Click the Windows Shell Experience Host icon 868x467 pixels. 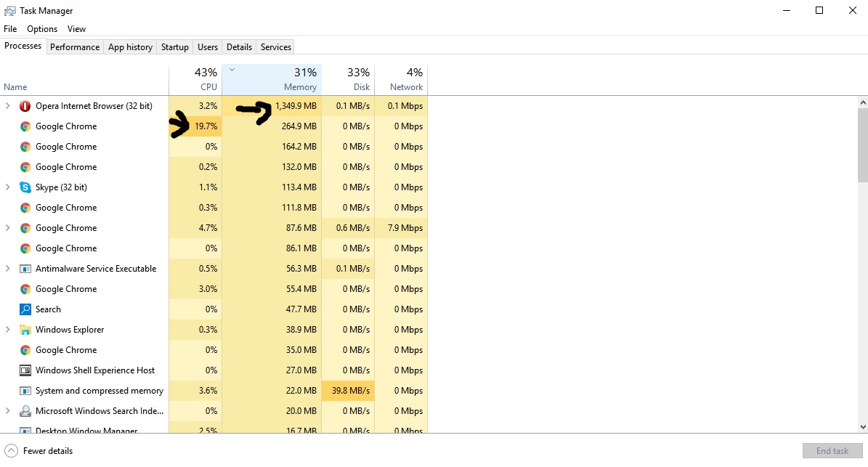coord(25,370)
